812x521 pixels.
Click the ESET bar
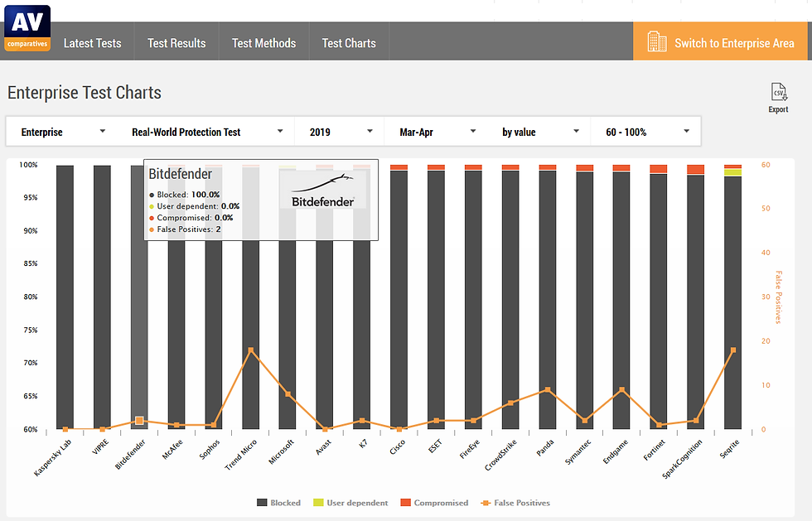(436, 299)
